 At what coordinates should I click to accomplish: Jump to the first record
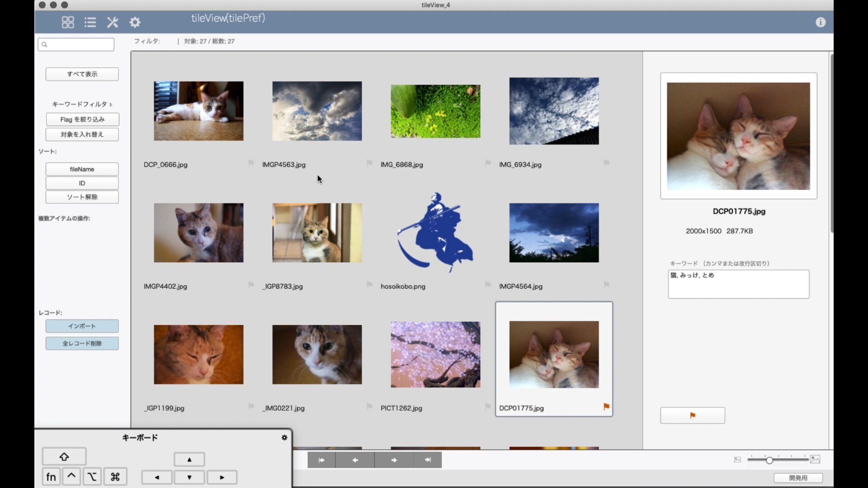(321, 460)
